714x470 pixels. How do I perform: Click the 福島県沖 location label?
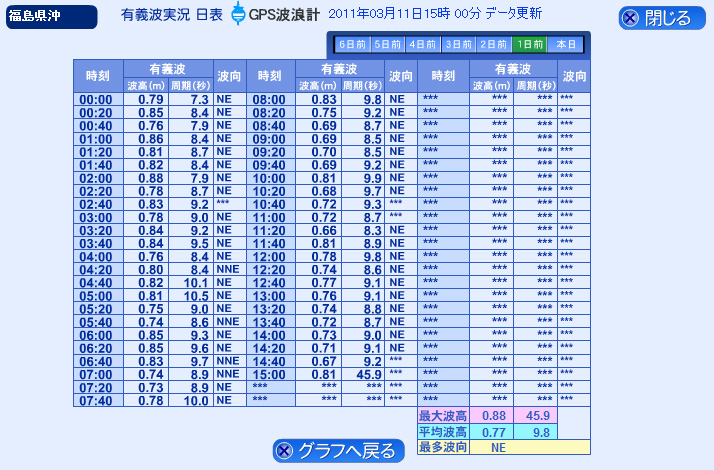[x=51, y=17]
